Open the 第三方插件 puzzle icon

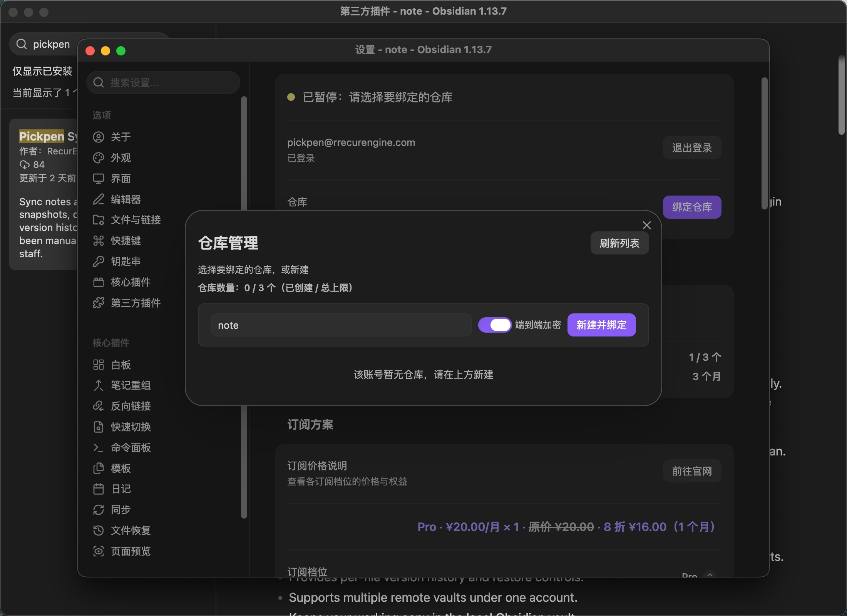click(99, 303)
